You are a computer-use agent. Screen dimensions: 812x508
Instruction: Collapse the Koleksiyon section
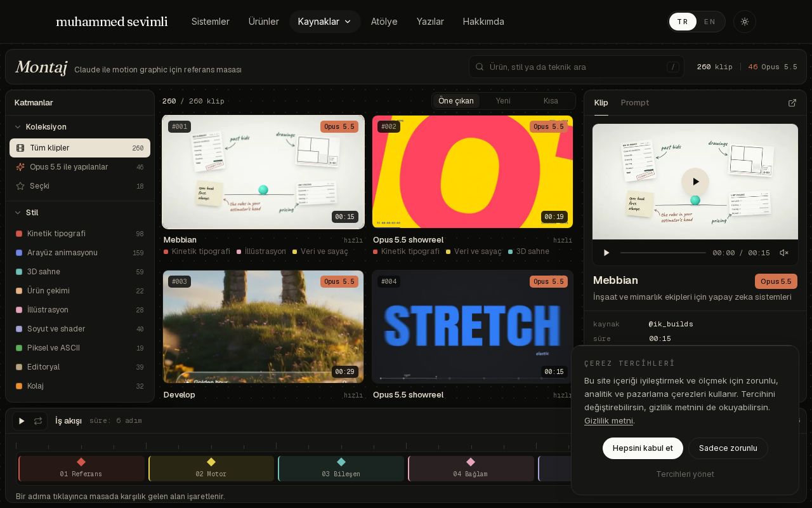click(41, 127)
